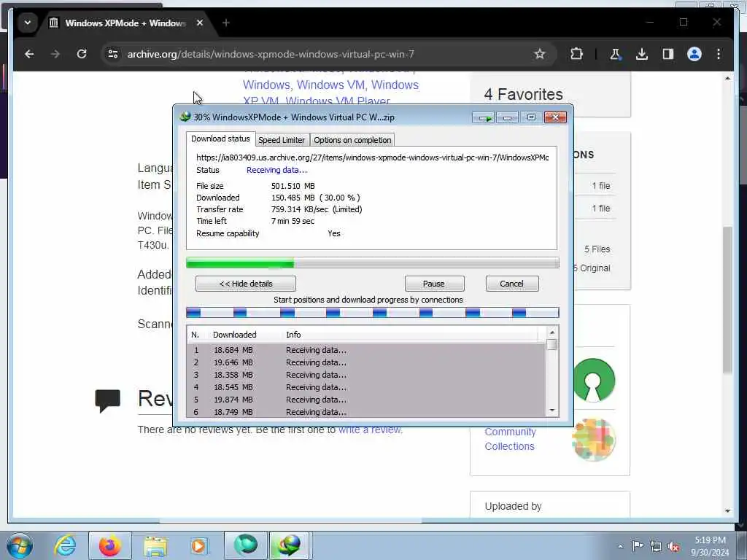Pause the download
747x560 pixels.
(x=434, y=284)
